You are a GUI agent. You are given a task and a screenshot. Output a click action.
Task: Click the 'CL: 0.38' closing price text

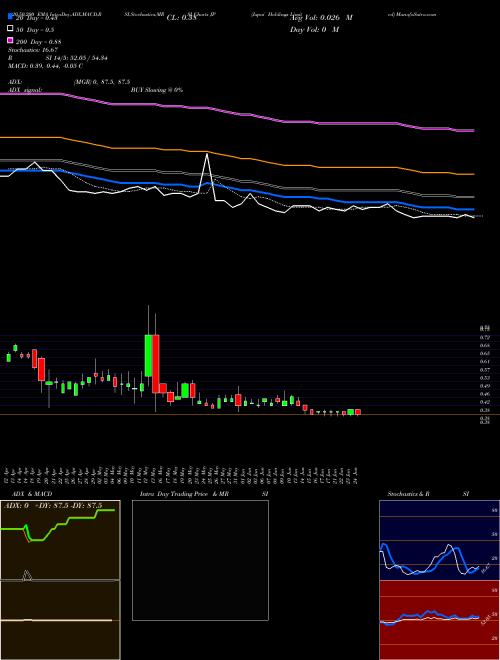coord(181,18)
